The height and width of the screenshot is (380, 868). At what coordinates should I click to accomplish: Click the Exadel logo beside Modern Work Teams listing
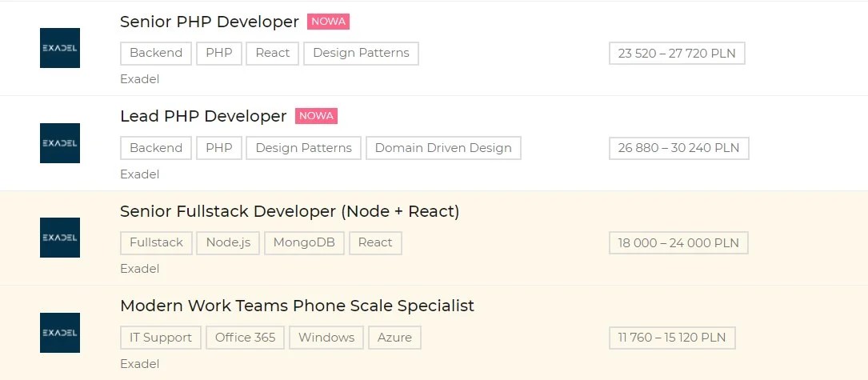coord(60,333)
